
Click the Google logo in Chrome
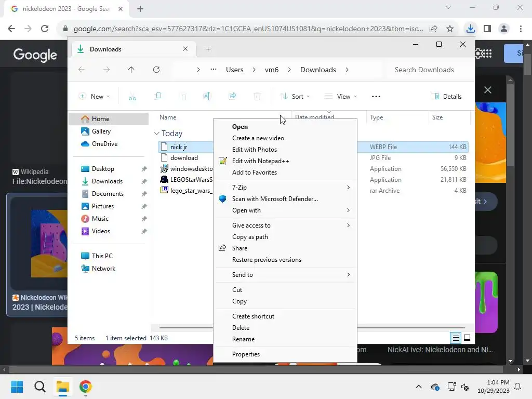point(35,55)
